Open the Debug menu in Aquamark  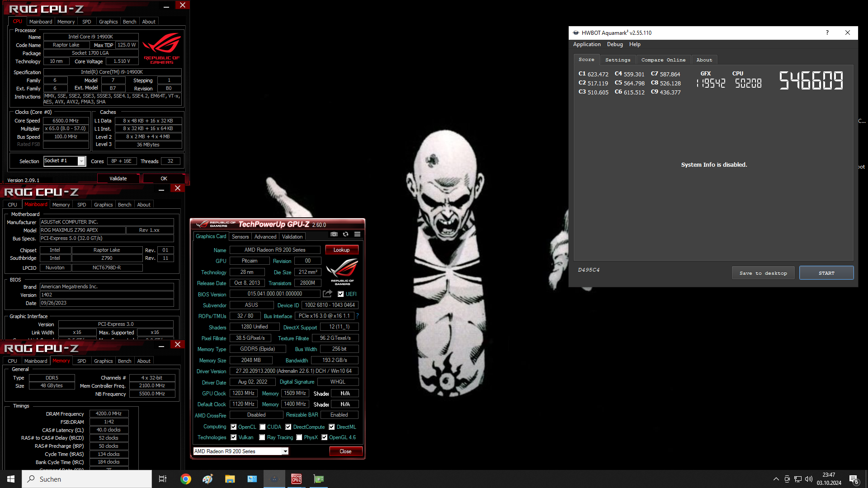pos(615,44)
